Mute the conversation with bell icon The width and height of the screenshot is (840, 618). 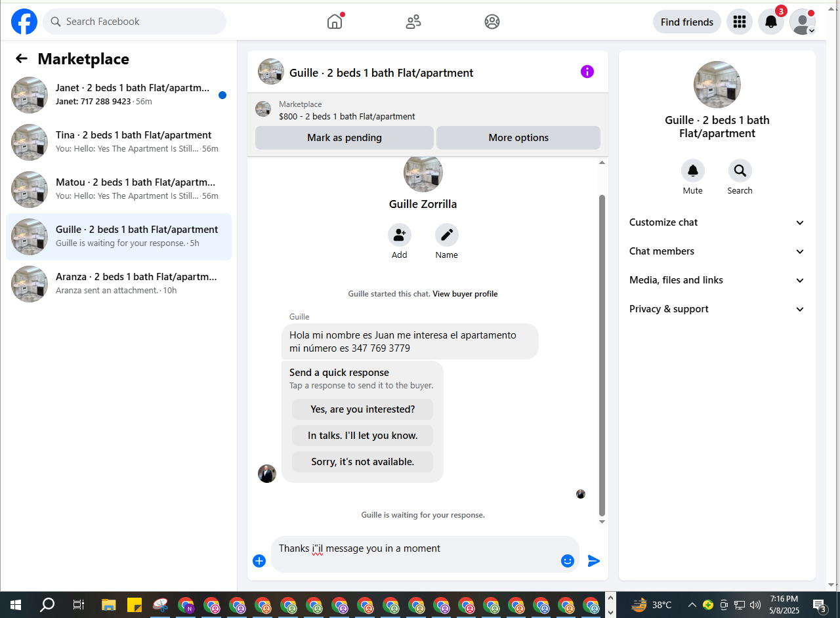click(693, 171)
